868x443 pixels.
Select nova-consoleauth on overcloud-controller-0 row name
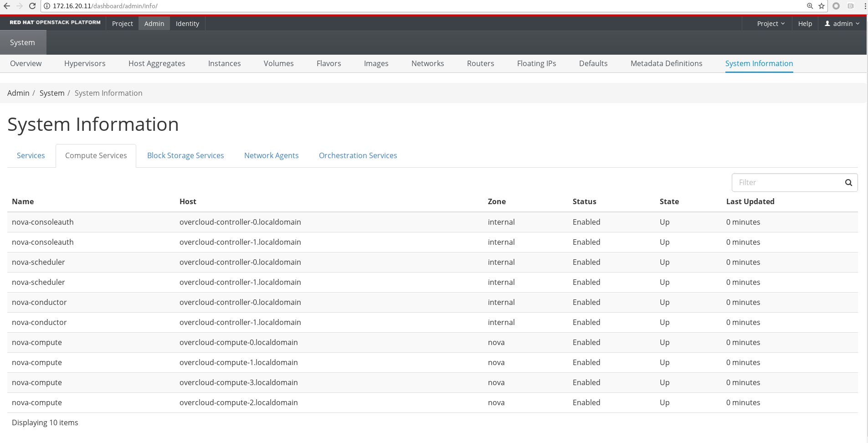point(43,222)
